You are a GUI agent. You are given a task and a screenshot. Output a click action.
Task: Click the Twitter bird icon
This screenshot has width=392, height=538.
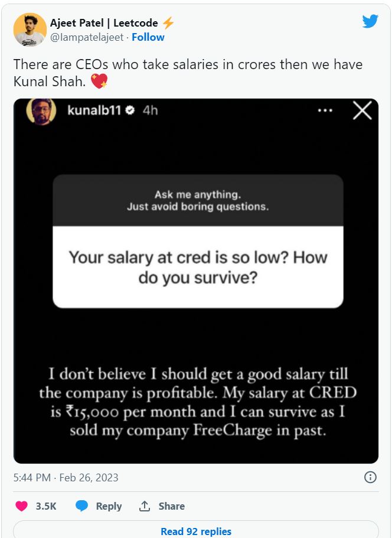[370, 21]
